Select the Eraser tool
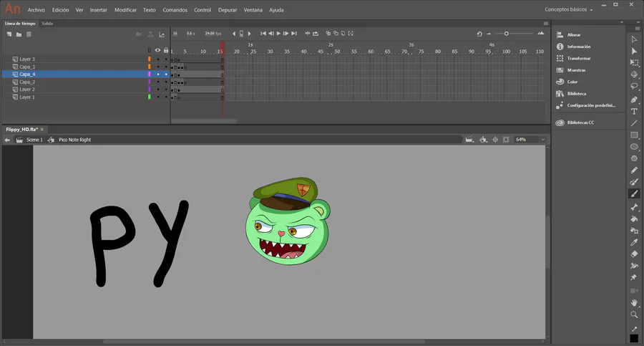 634,254
